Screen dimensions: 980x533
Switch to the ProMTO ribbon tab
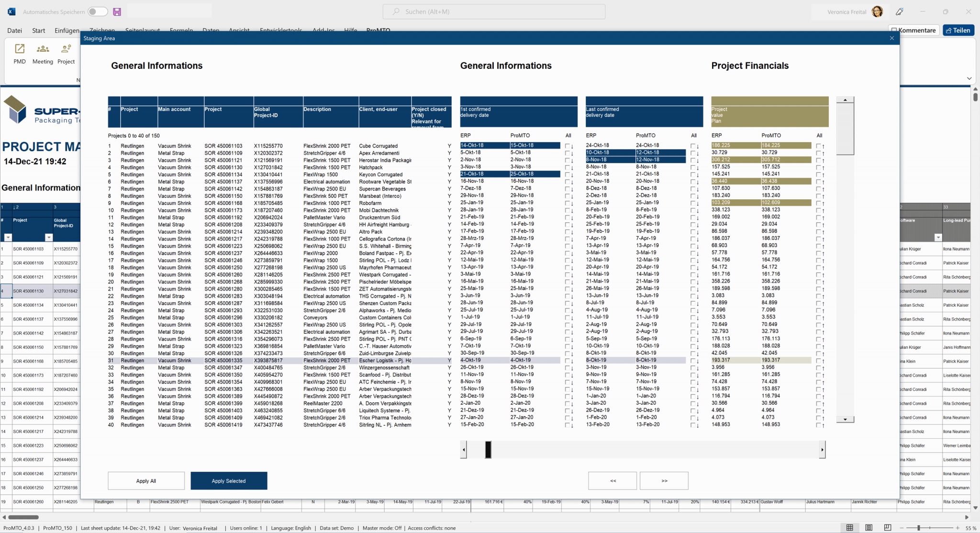coord(378,30)
